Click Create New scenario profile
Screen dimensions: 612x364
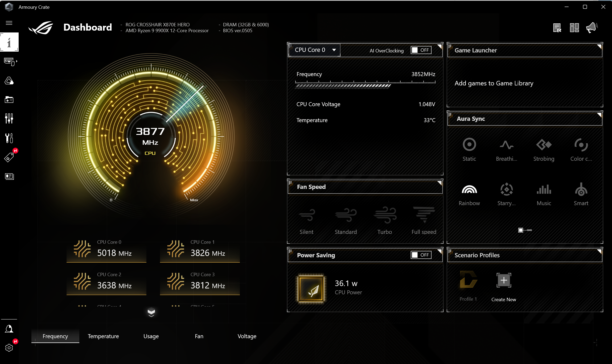coord(504,280)
